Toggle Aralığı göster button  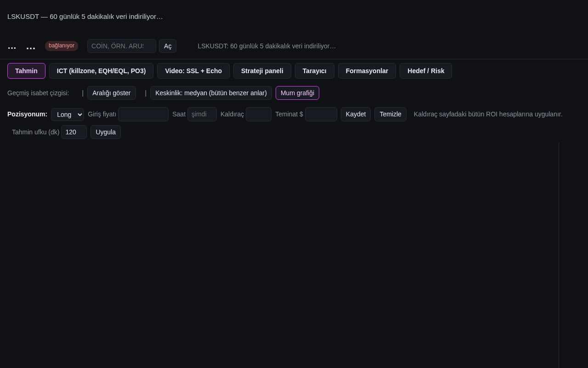click(112, 93)
